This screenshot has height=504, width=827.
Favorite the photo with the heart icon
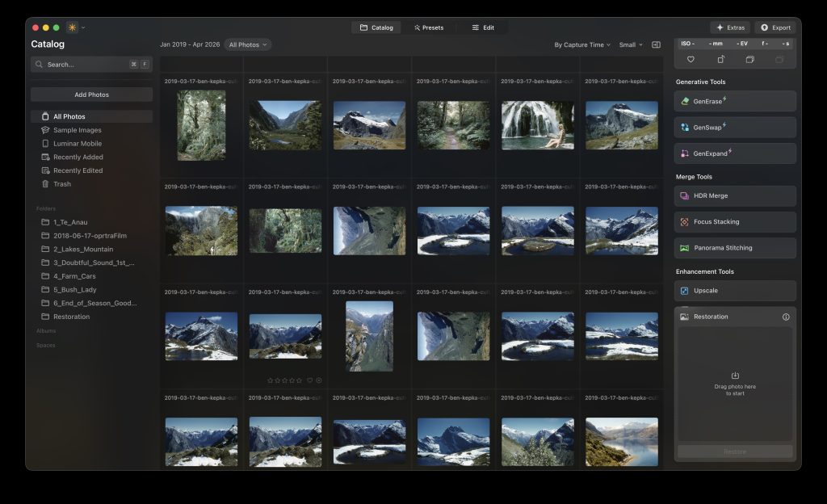(691, 59)
